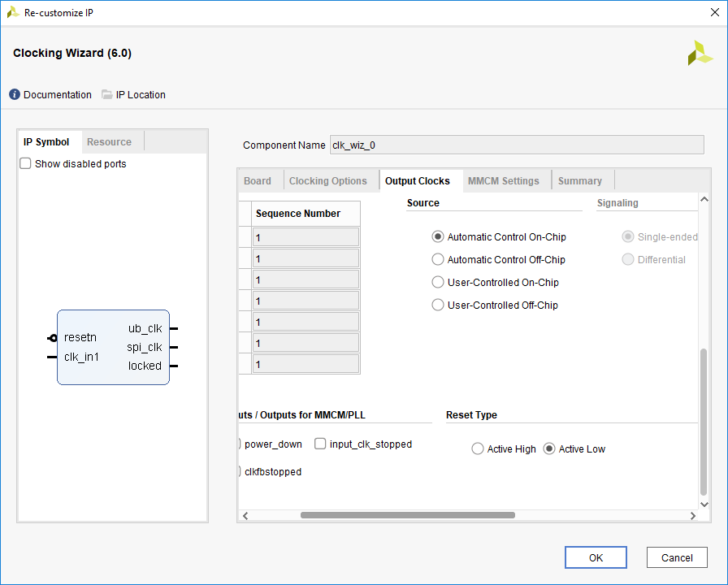Set reset type to Active Low
Image resolution: width=728 pixels, height=585 pixels.
pos(548,449)
